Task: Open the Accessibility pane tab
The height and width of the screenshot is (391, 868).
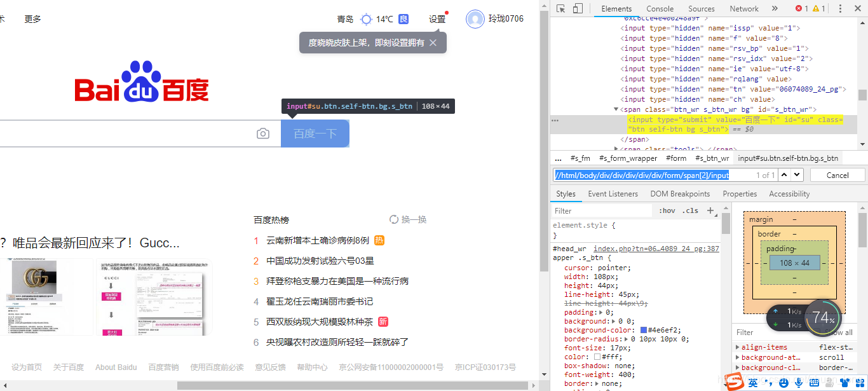Action: pos(789,194)
